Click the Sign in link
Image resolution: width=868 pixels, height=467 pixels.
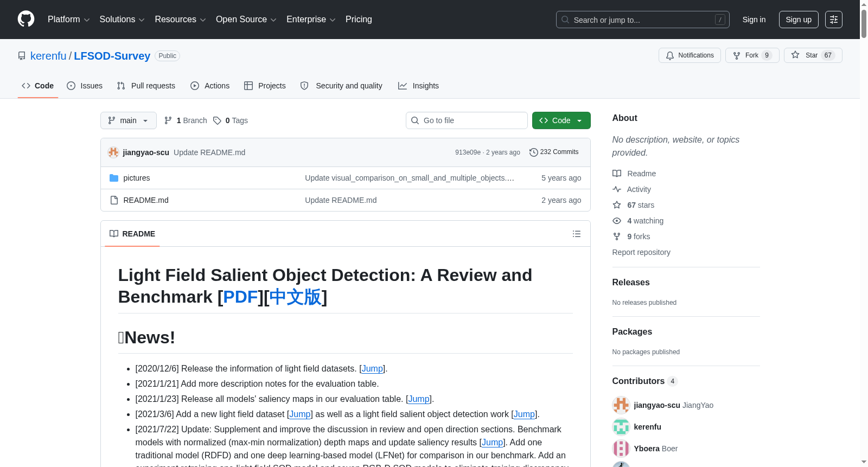click(754, 20)
